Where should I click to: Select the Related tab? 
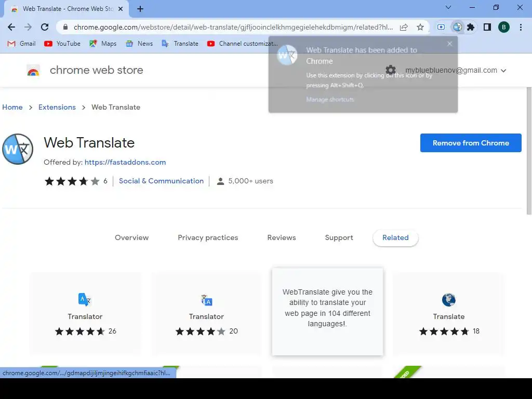click(395, 237)
